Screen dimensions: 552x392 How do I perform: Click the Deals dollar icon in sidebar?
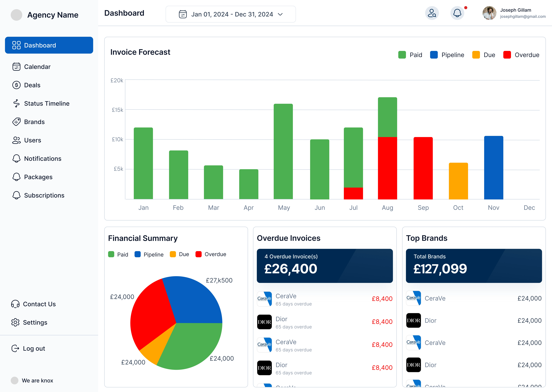click(x=16, y=85)
